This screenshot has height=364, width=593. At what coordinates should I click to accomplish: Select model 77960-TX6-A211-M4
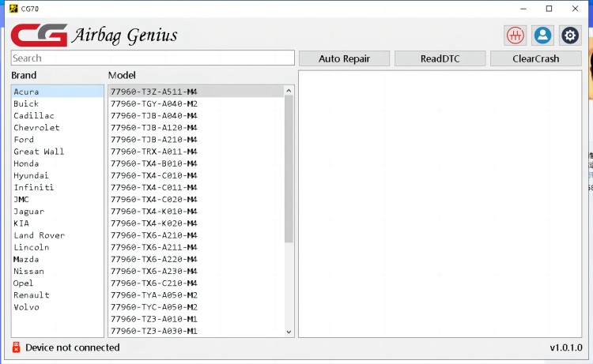click(196, 247)
